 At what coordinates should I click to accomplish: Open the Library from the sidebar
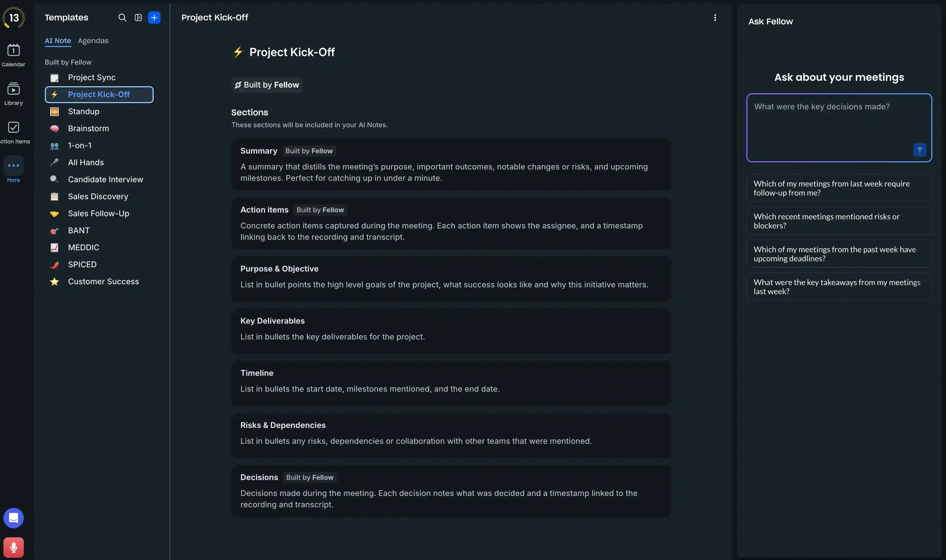tap(14, 93)
